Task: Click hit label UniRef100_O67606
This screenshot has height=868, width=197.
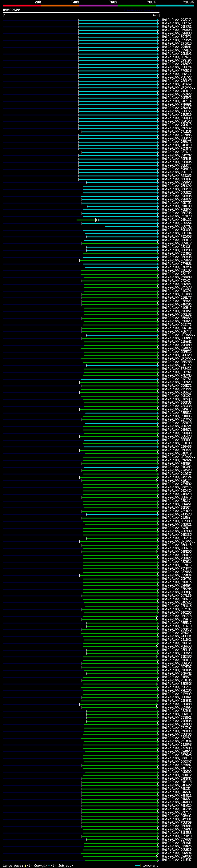Action: [177, 755]
